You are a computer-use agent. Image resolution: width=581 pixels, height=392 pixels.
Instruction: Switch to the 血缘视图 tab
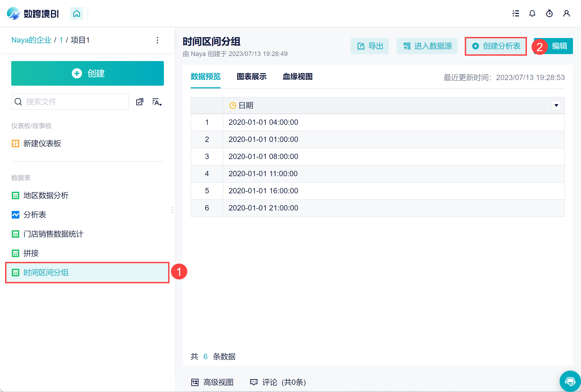tap(297, 77)
